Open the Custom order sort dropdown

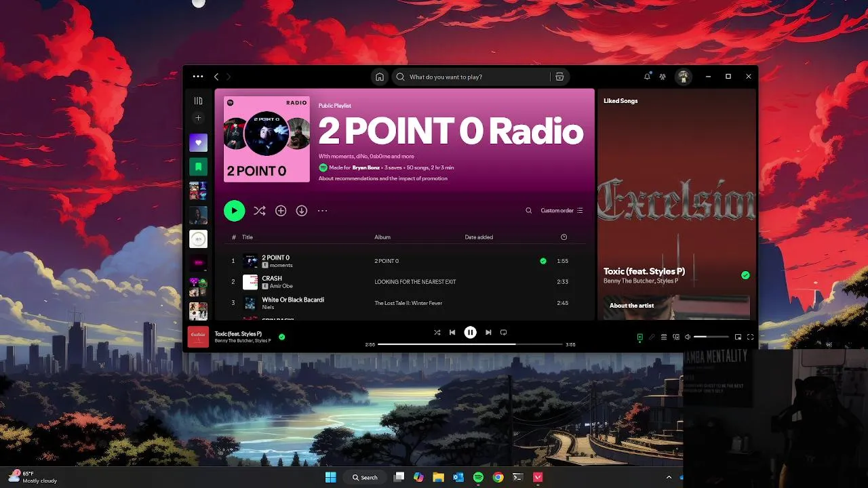[561, 211]
